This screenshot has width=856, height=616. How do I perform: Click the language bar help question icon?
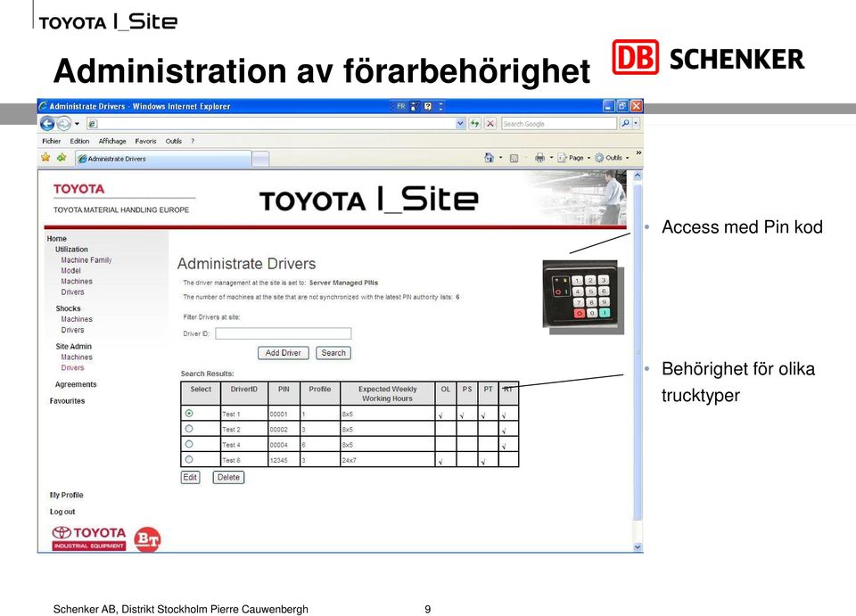(x=428, y=106)
